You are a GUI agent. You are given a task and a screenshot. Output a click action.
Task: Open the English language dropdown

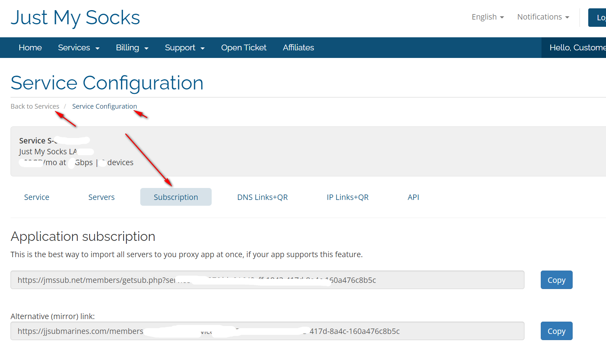click(x=487, y=17)
